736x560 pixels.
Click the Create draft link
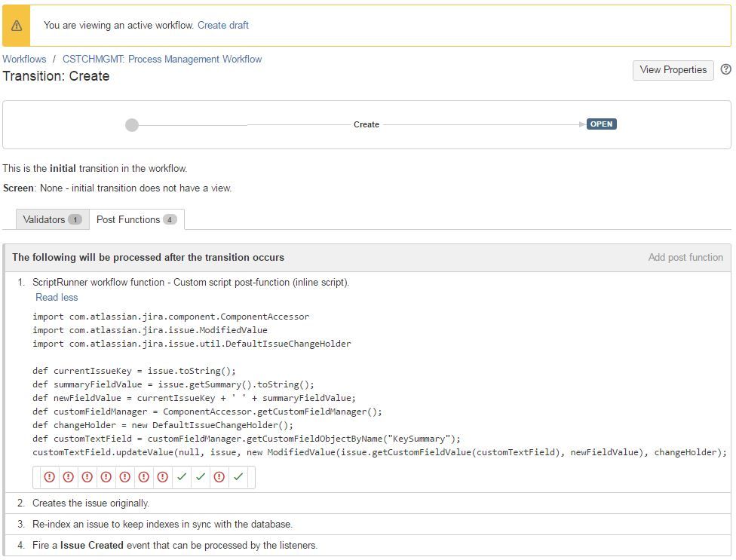(x=223, y=26)
